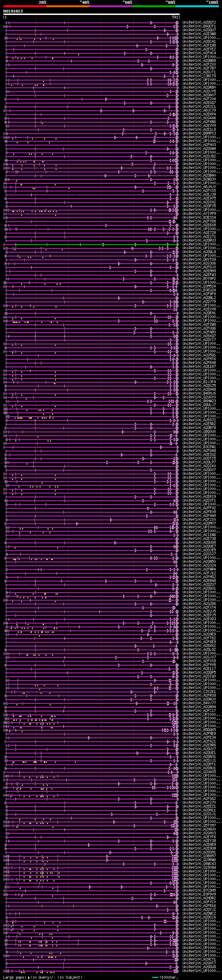The width and height of the screenshot is (222, 980).
Task: Select hit UniRef100_A2EUI1
Action: click(199, 106)
